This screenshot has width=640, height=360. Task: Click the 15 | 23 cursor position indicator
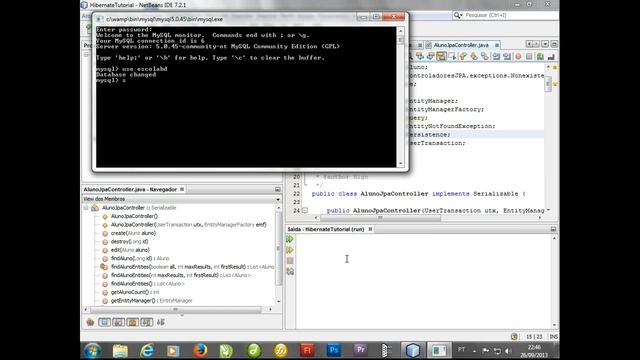[534, 337]
